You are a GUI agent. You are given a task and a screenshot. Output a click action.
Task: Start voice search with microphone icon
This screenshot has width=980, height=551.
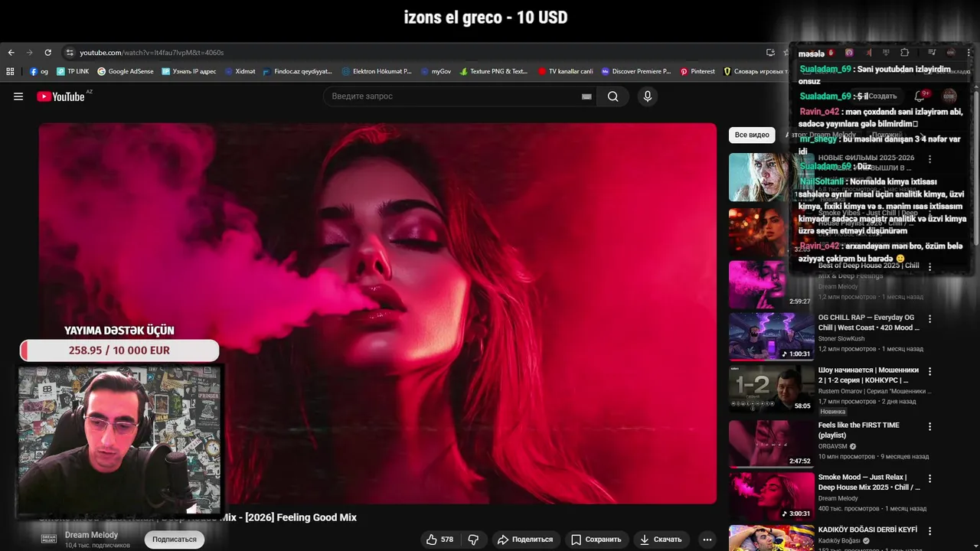(648, 96)
